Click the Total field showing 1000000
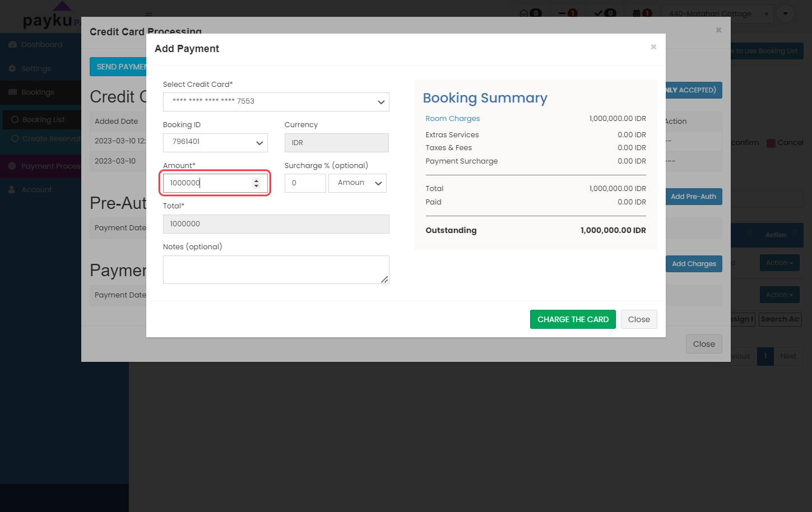Image resolution: width=812 pixels, height=512 pixels. click(276, 224)
